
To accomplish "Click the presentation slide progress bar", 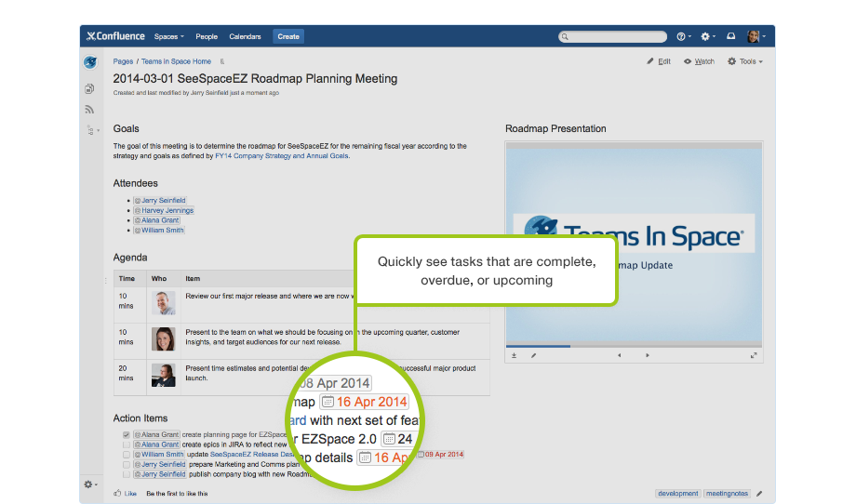I will click(x=634, y=346).
